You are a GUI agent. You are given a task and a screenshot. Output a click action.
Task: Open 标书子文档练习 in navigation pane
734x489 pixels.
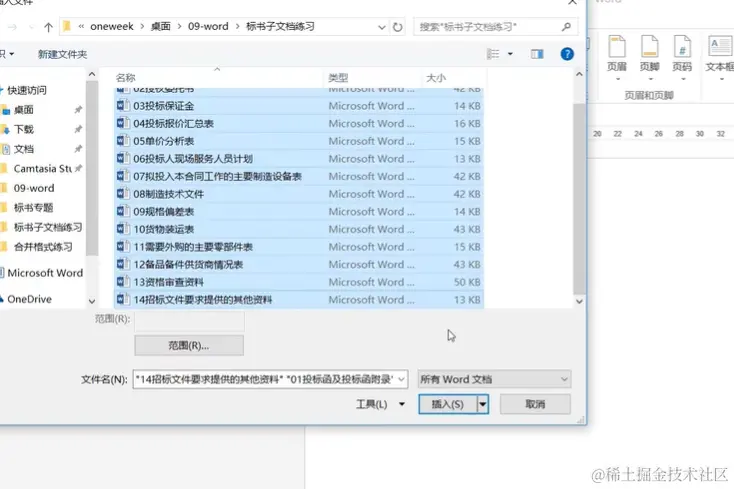tap(48, 227)
